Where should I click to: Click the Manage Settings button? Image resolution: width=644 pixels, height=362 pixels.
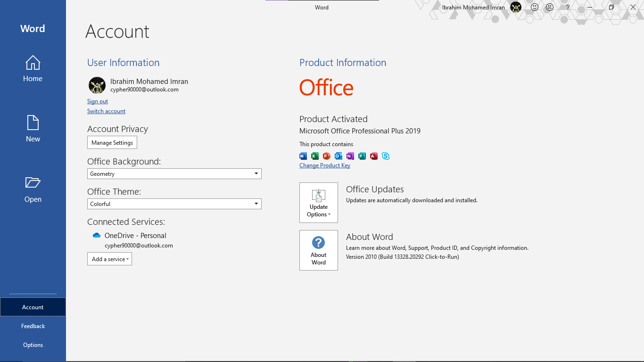(x=112, y=142)
